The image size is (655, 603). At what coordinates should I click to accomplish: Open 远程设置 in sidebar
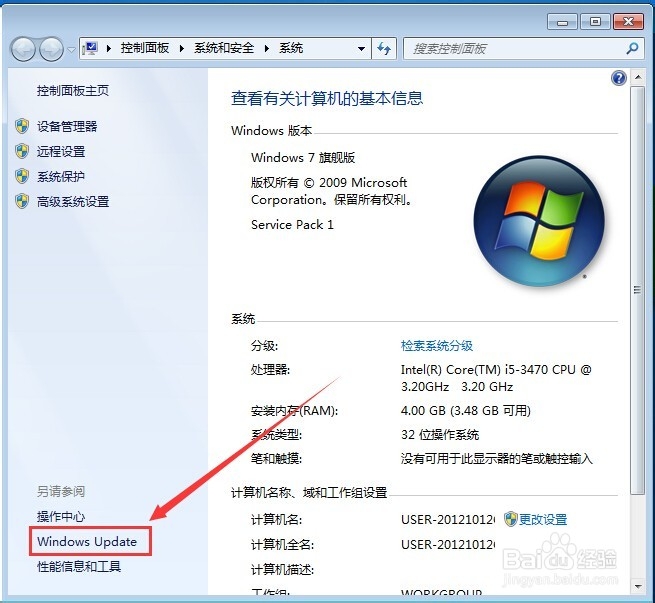(x=61, y=151)
